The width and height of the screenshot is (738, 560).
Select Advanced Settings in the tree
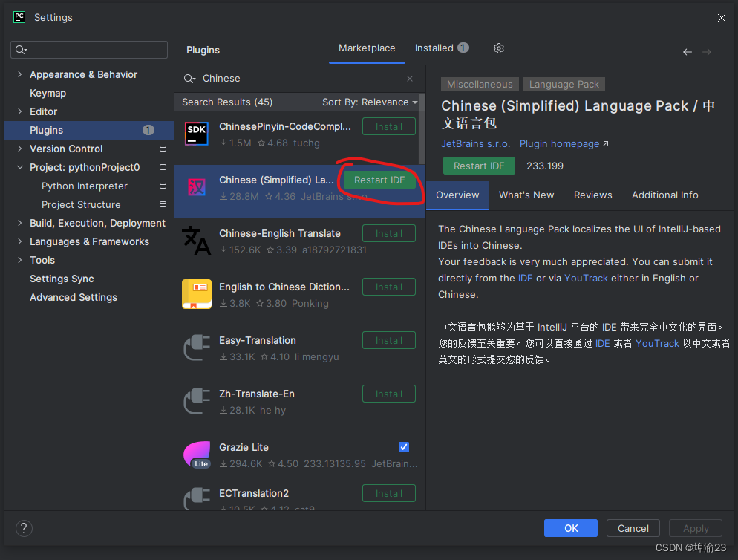tap(74, 297)
